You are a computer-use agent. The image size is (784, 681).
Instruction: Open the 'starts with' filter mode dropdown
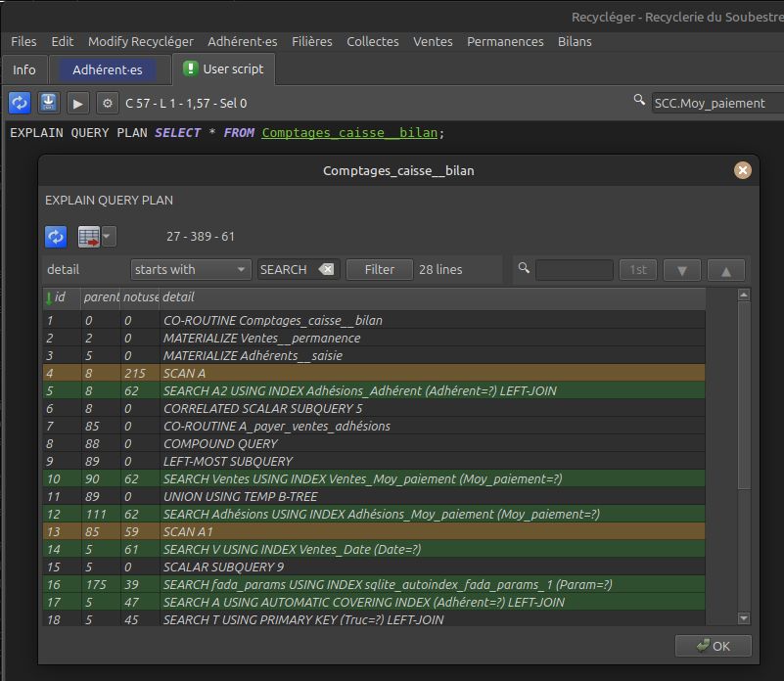[191, 269]
